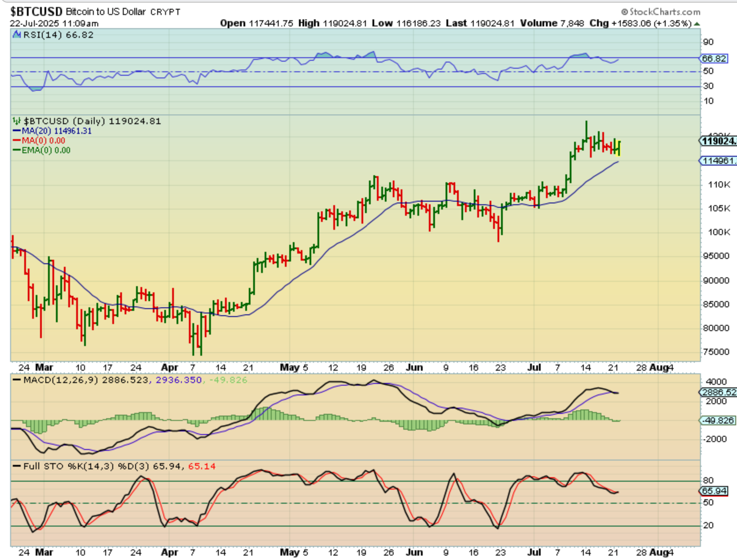Click the green EMA(0) legend swatch
737x560 pixels.
click(17, 151)
